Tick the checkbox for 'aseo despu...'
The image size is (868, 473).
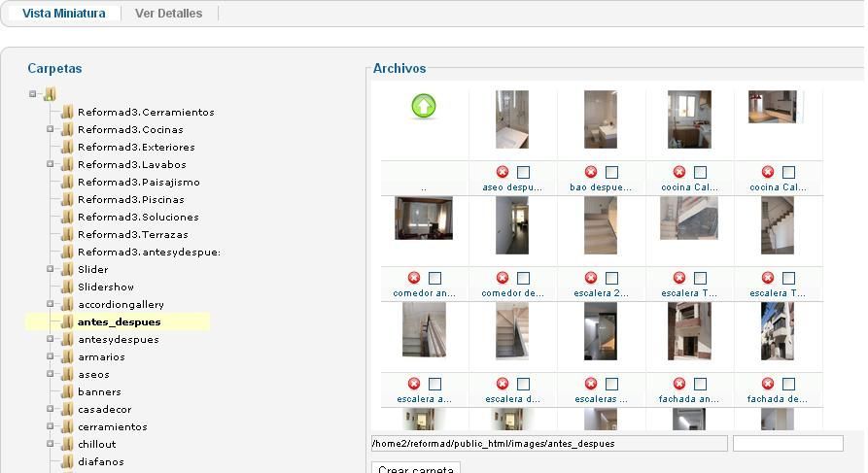click(523, 172)
